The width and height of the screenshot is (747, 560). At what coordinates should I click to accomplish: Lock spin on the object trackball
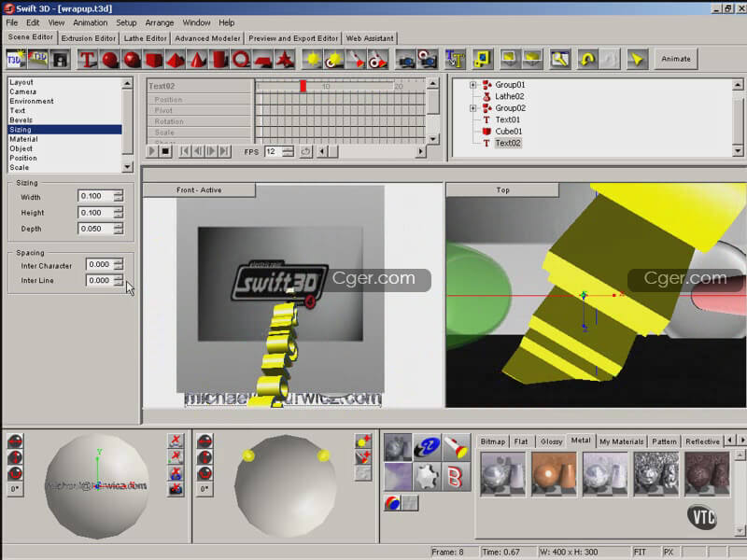tap(15, 473)
